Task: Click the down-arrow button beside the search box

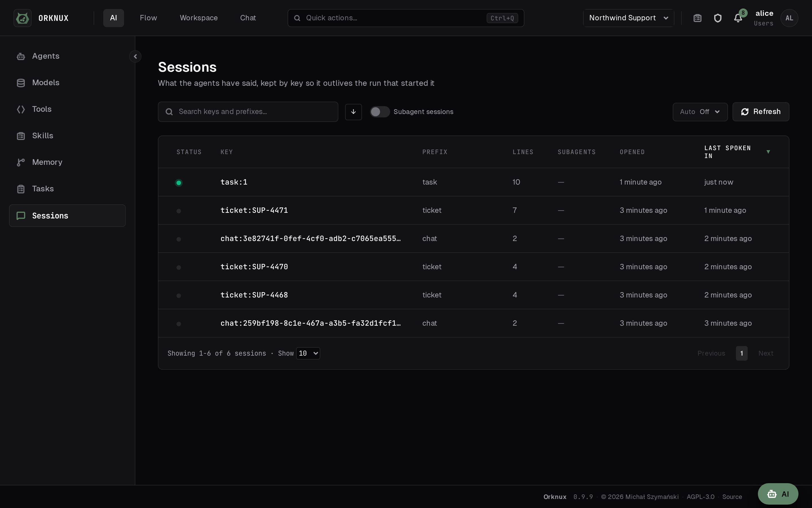Action: (353, 112)
